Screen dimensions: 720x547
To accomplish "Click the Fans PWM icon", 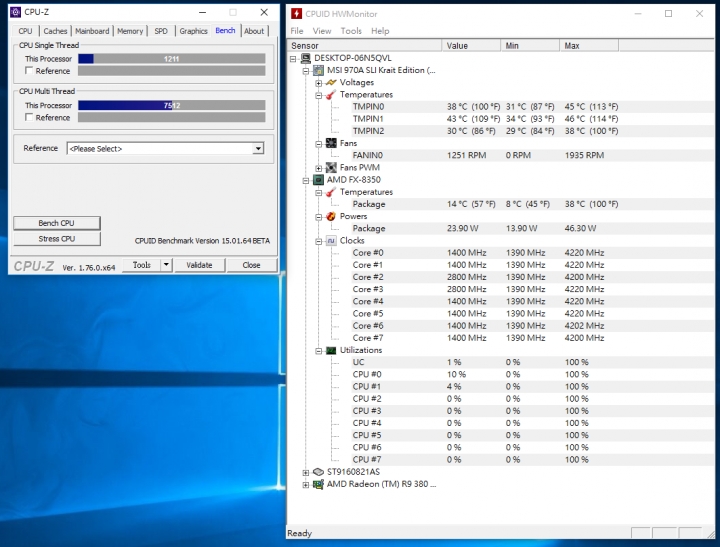I will point(331,168).
